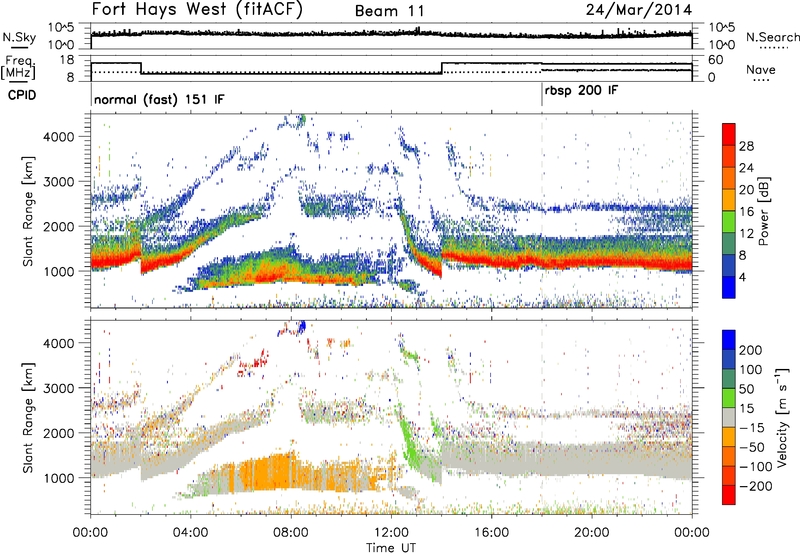Click the power panel 'Slant Range [km]' label
The height and width of the screenshot is (554, 800).
(28, 211)
